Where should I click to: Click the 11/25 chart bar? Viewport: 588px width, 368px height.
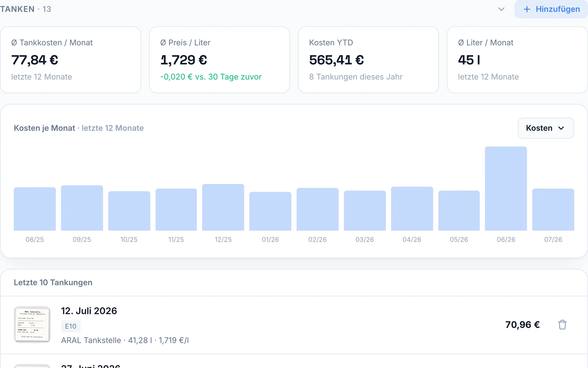point(176,209)
